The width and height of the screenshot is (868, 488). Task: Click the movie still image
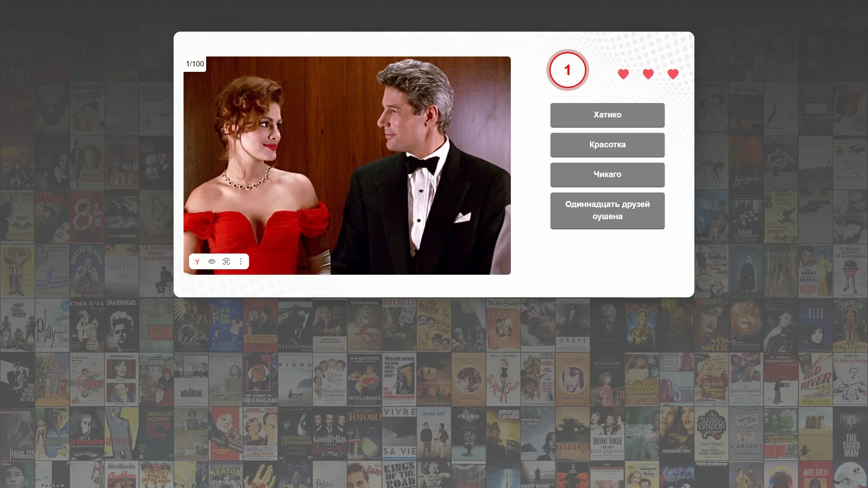click(x=347, y=165)
